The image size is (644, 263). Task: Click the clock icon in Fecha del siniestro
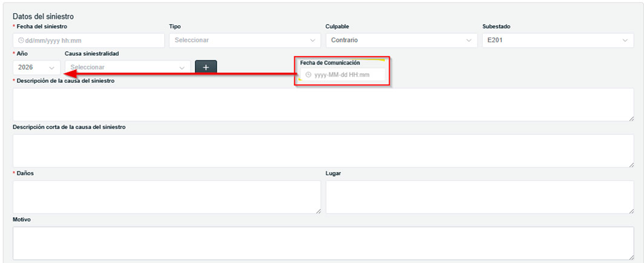[x=21, y=41]
